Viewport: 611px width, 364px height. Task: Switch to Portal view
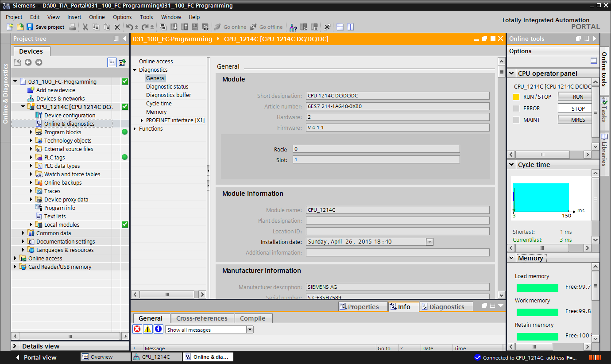pos(35,357)
